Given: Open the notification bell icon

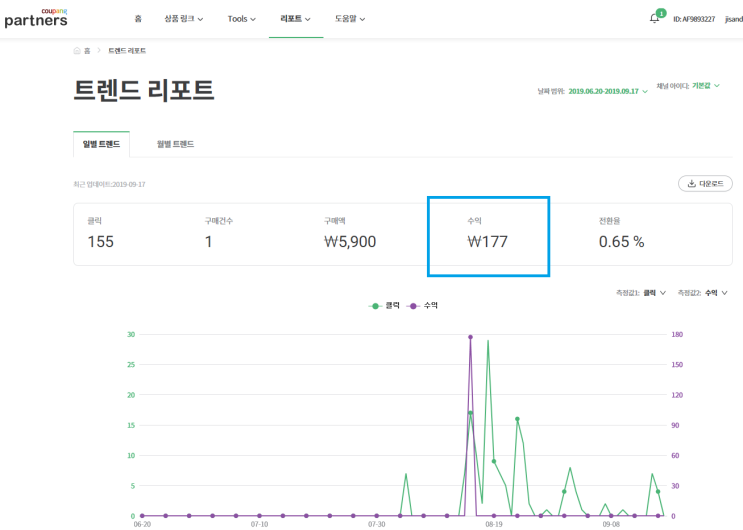Looking at the screenshot, I should click(654, 18).
